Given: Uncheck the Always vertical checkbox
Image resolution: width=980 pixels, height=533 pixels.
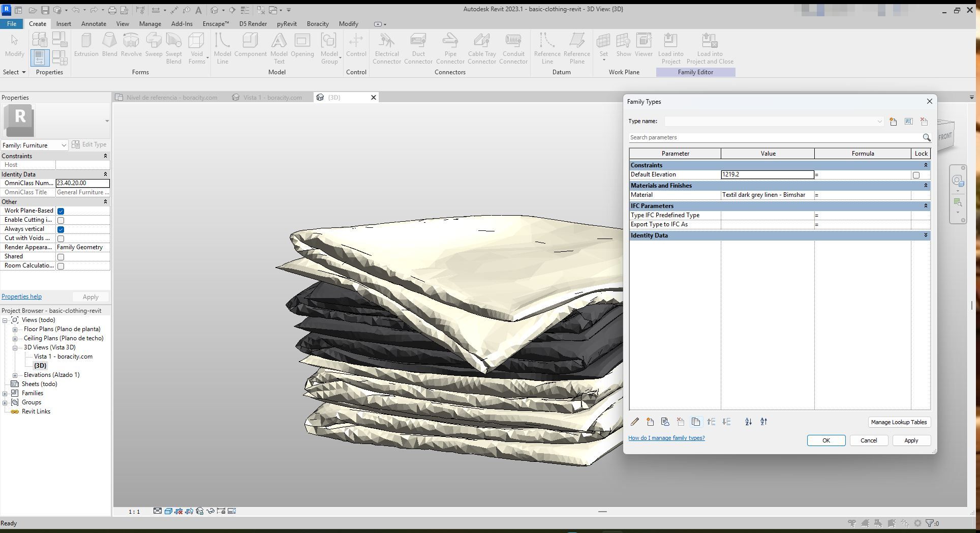Looking at the screenshot, I should pos(61,229).
